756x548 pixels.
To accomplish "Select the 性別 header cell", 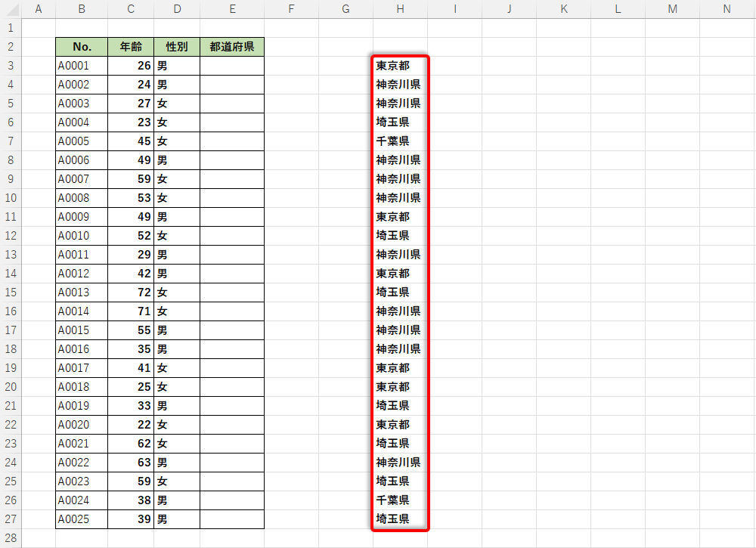I will click(177, 47).
